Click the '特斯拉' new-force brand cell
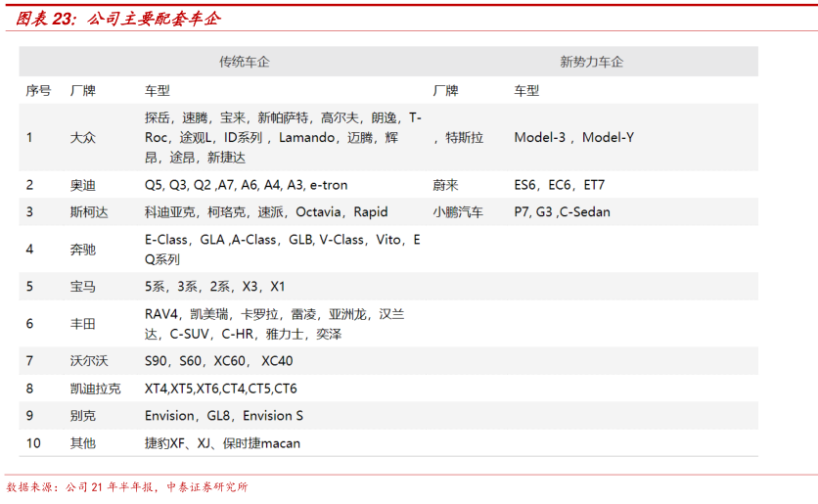 464,138
